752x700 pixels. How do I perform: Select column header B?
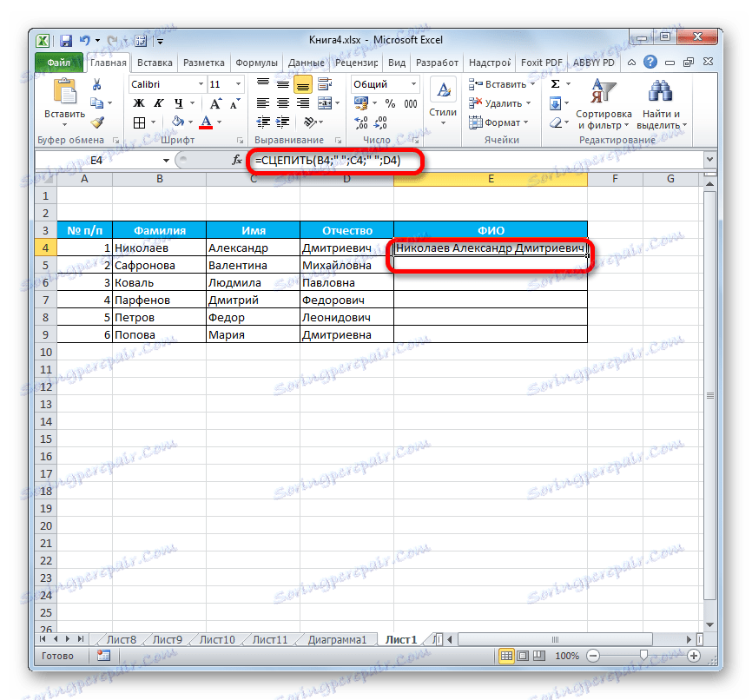click(x=159, y=179)
